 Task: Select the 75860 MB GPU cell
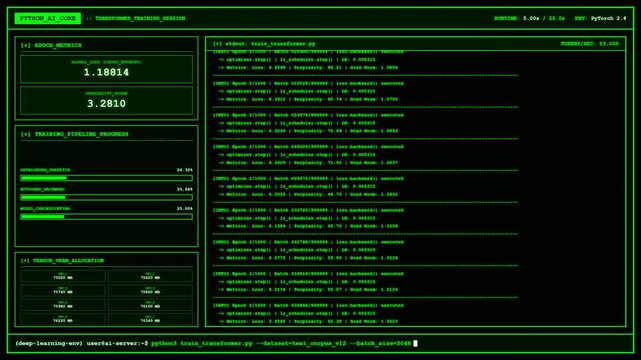point(150,291)
